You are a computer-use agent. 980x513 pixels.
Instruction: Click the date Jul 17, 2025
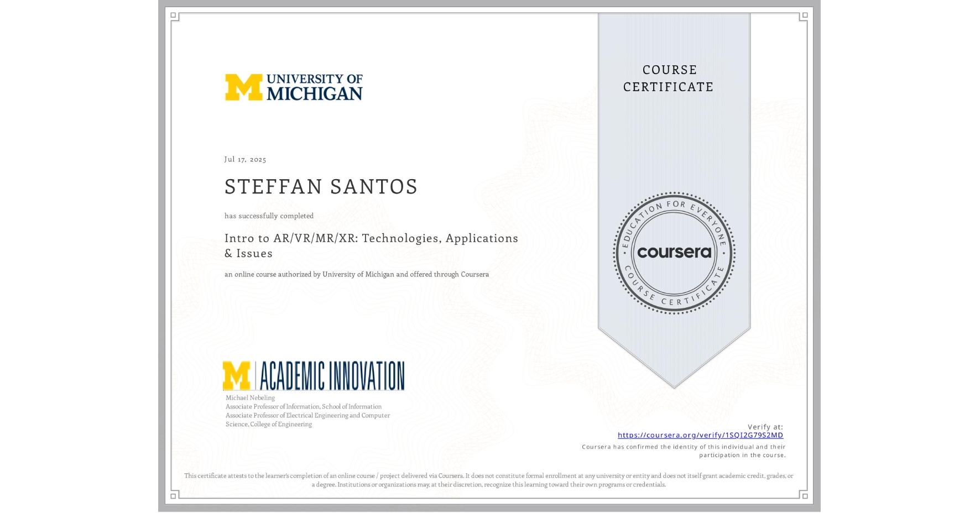(245, 159)
